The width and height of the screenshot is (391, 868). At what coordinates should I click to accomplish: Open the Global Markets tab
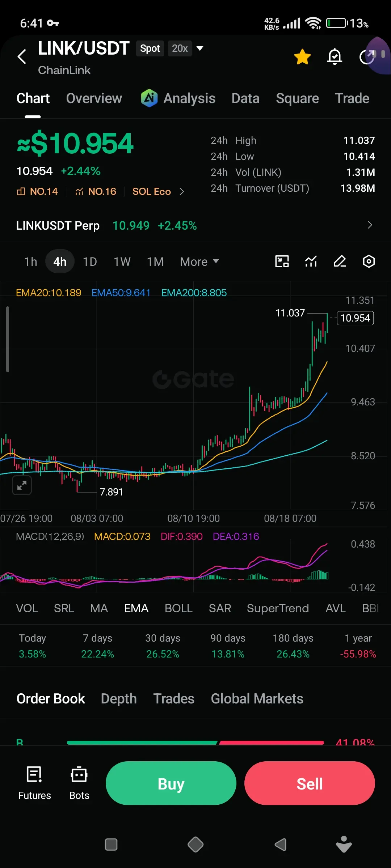(257, 698)
